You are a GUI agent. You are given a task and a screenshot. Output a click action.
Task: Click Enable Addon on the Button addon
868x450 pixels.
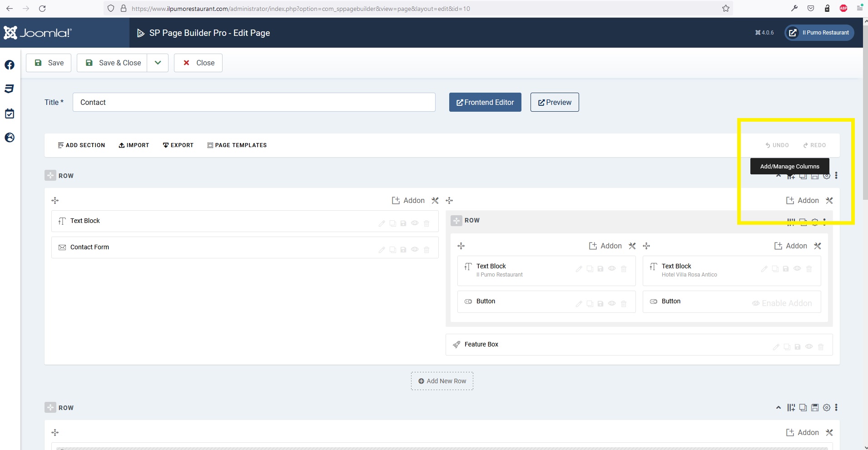coord(782,303)
